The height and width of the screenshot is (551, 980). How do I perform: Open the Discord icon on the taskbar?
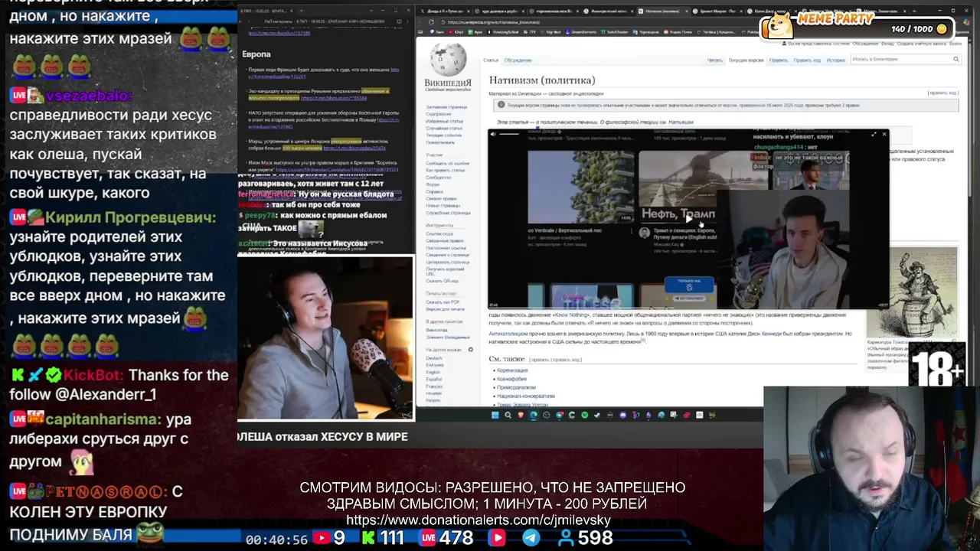click(622, 415)
